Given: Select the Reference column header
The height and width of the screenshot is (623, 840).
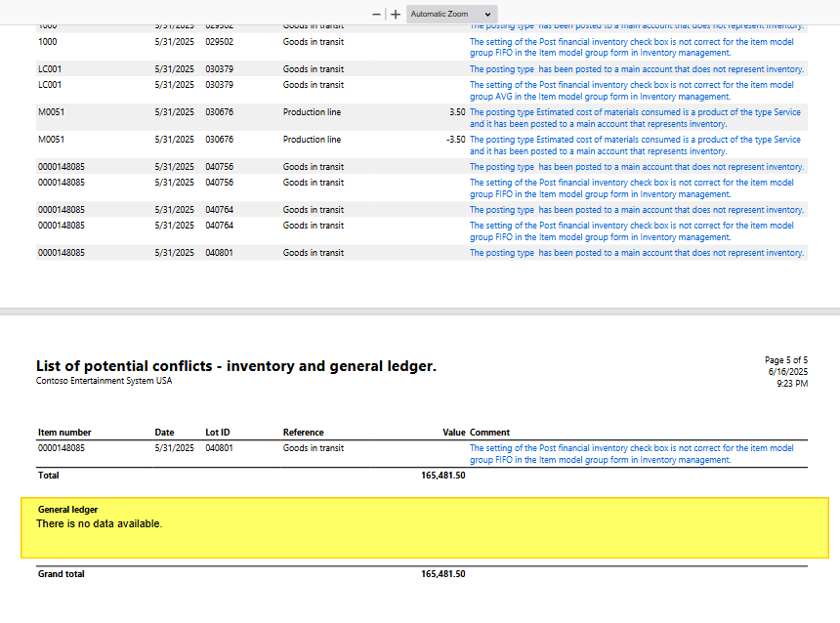Looking at the screenshot, I should pos(303,432).
